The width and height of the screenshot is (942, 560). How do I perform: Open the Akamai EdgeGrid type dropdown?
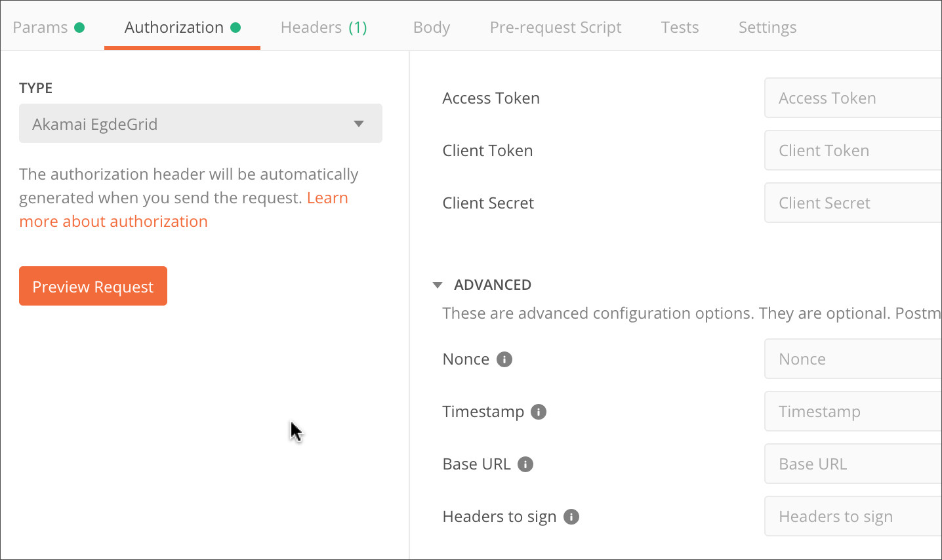click(201, 123)
